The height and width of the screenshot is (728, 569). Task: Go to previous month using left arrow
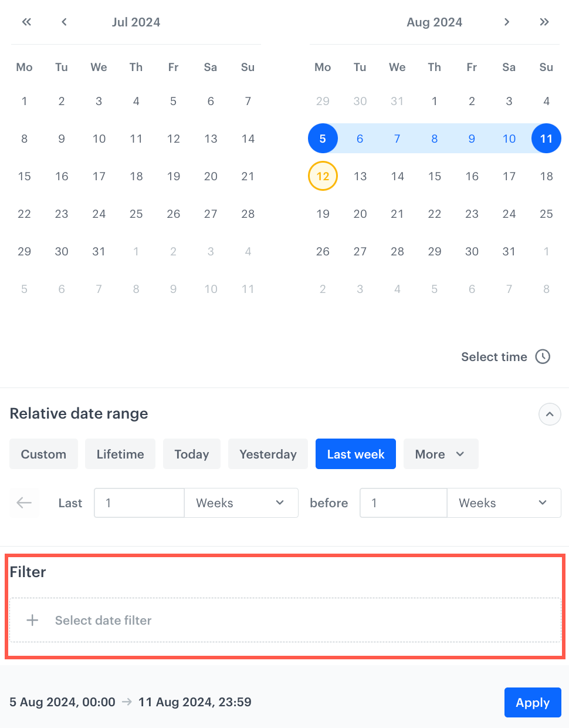click(64, 22)
